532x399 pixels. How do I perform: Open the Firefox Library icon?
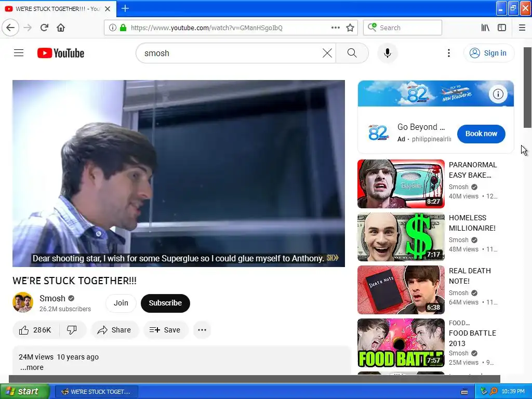485,28
